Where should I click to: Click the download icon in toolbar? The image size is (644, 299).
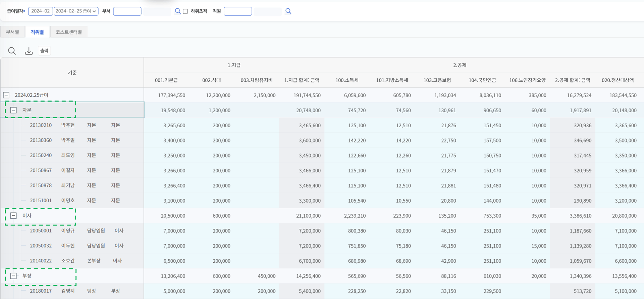[x=29, y=51]
